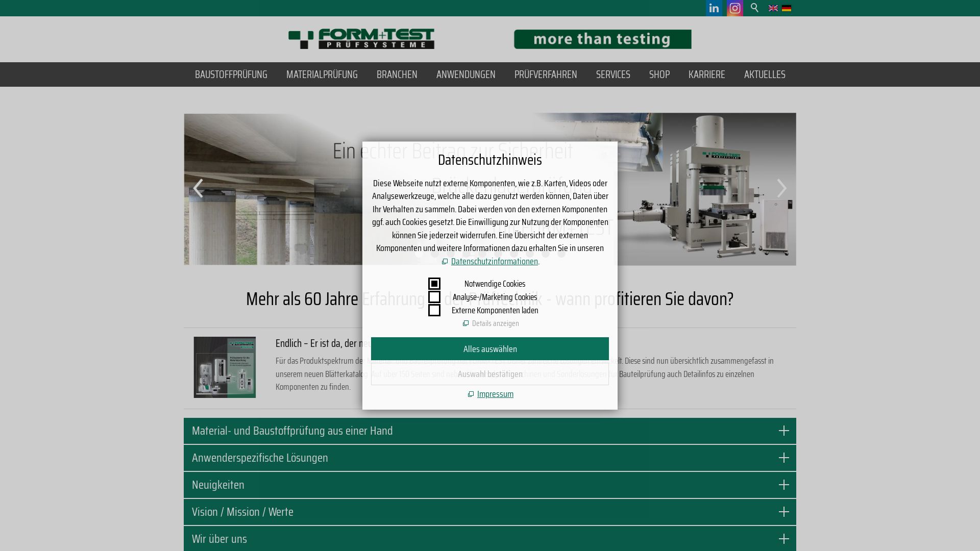Open AKTUELLES navigation menu item
The width and height of the screenshot is (980, 551).
pos(764,74)
